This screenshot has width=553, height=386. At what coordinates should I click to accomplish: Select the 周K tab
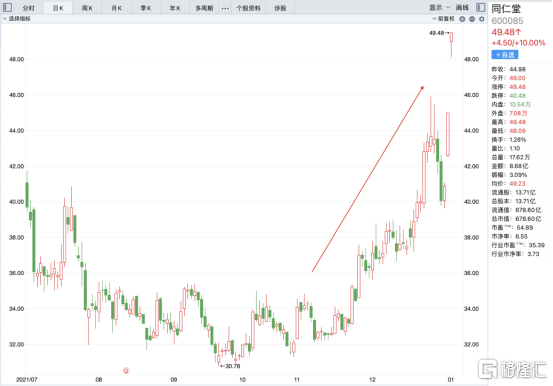click(87, 8)
